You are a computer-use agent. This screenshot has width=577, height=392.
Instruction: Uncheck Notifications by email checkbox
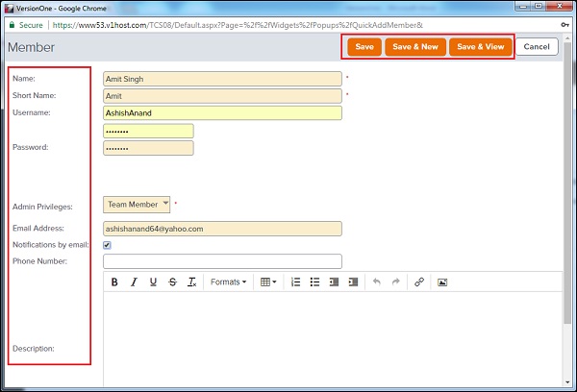point(108,245)
